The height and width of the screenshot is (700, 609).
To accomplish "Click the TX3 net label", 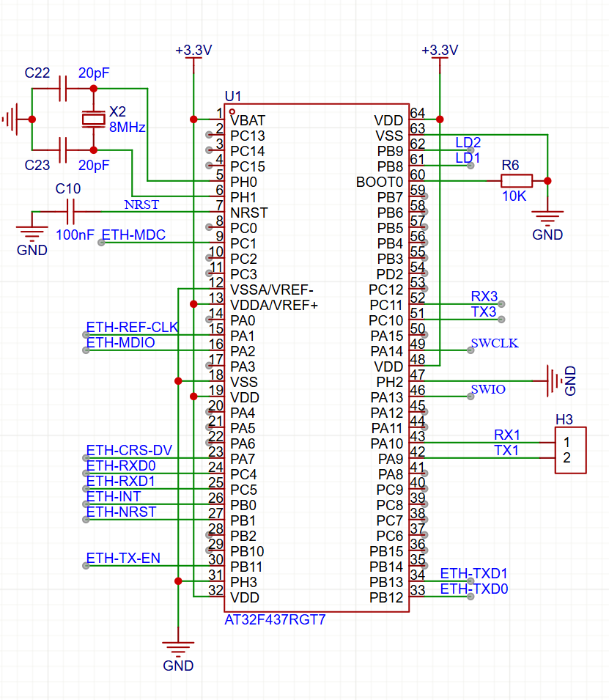I will pos(484,312).
